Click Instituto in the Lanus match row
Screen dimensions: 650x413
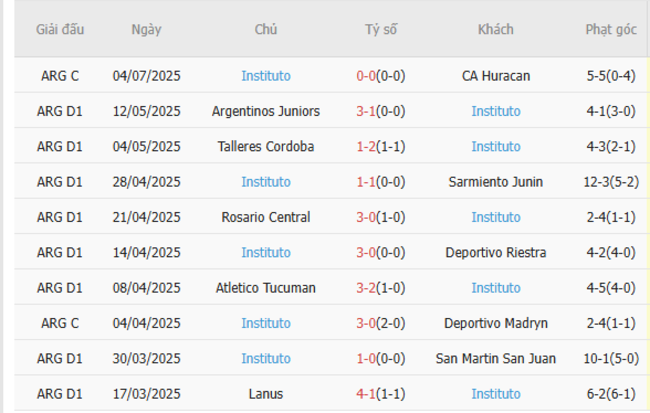click(496, 394)
